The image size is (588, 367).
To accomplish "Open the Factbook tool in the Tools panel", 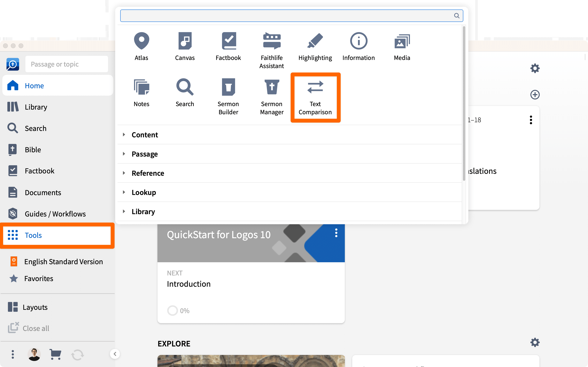I will coord(228,47).
